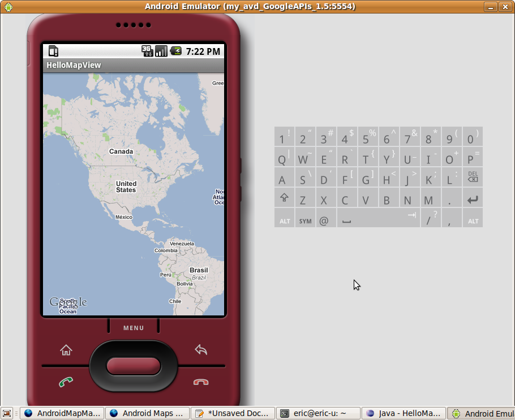Click the Enter return arrow key
Image resolution: width=515 pixels, height=420 pixels.
pyautogui.click(x=473, y=197)
